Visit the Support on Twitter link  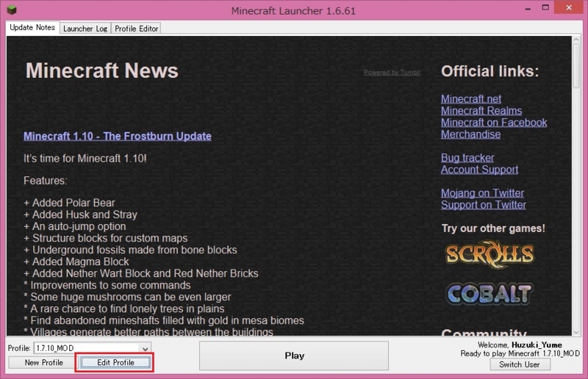[484, 205]
